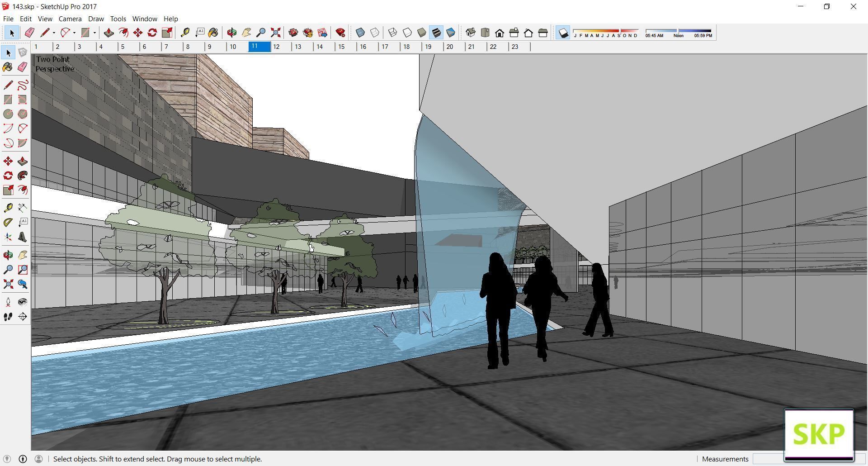Toggle X-Ray face style

coord(360,33)
